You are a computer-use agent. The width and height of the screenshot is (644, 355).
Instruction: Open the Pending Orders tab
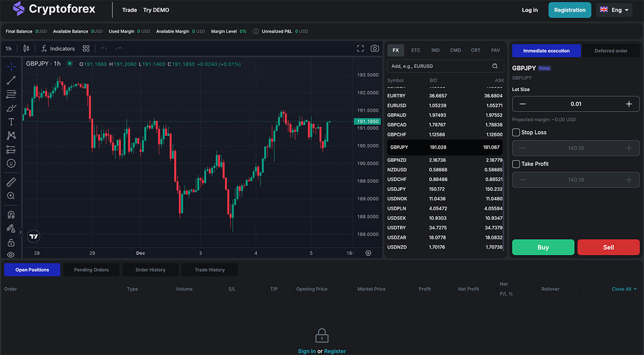point(91,270)
